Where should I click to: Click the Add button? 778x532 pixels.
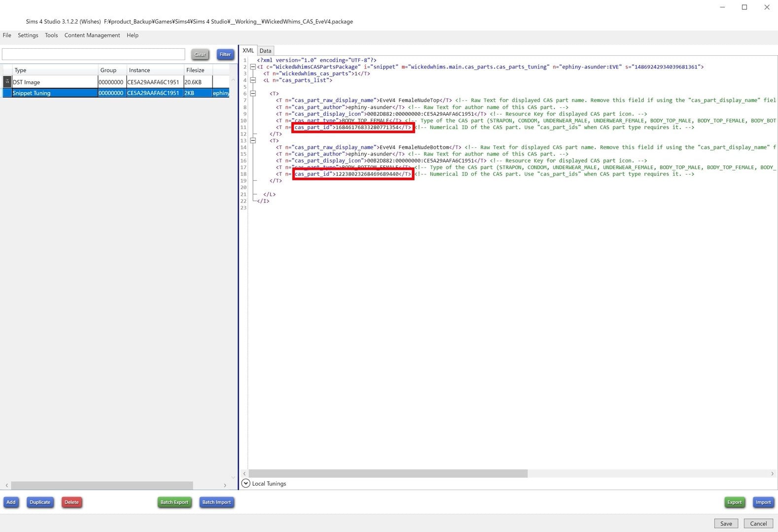pos(11,502)
